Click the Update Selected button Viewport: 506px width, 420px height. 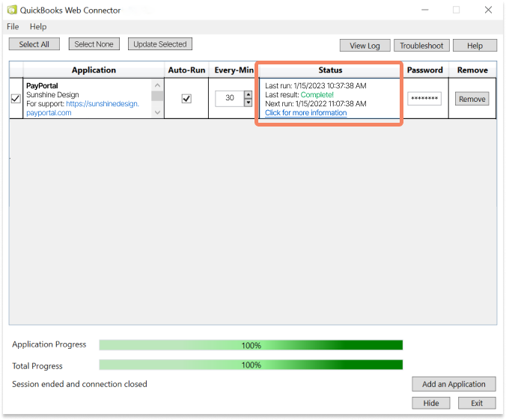tap(160, 44)
